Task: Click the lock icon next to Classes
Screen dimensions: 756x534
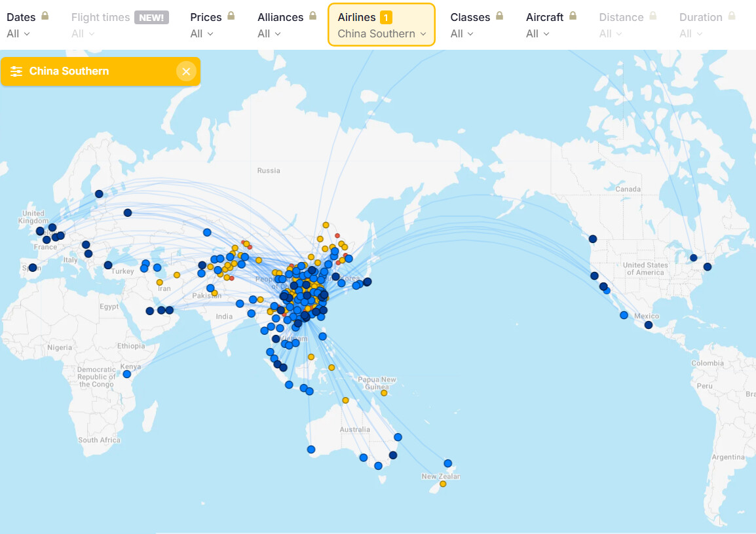Action: [499, 16]
